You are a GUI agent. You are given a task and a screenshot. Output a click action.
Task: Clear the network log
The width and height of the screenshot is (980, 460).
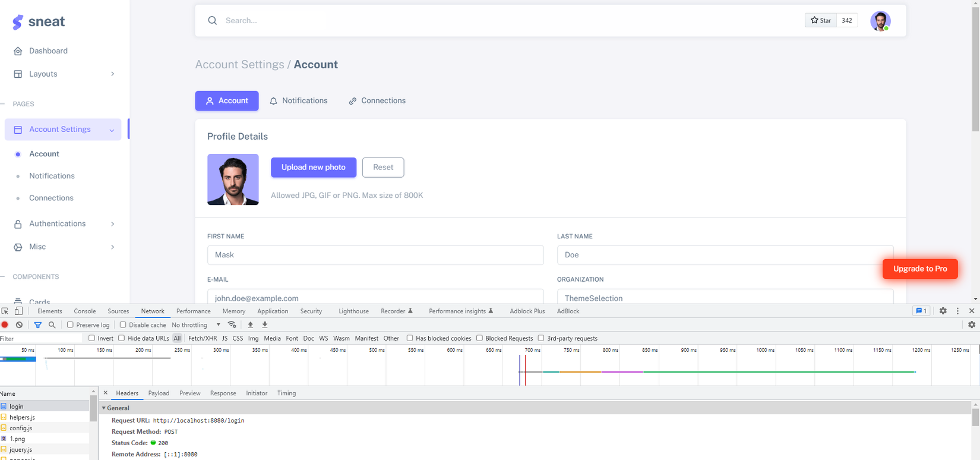coord(19,325)
